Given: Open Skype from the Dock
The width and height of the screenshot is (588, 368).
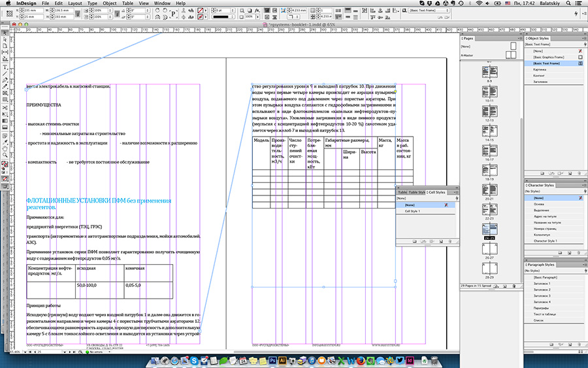Looking at the screenshot, I should coord(194,361).
